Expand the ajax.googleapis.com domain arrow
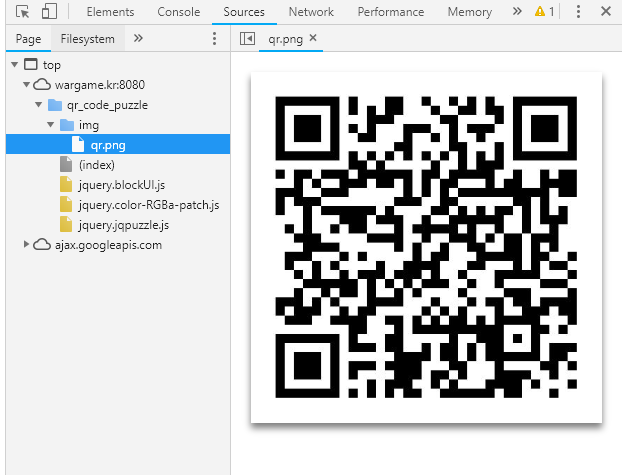 (26, 244)
